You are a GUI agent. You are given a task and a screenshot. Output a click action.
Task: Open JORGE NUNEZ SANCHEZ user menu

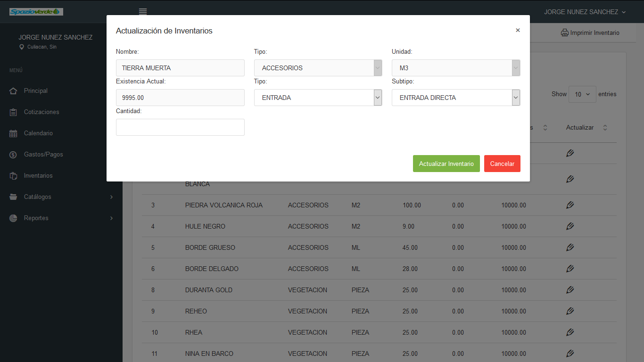[x=585, y=12]
